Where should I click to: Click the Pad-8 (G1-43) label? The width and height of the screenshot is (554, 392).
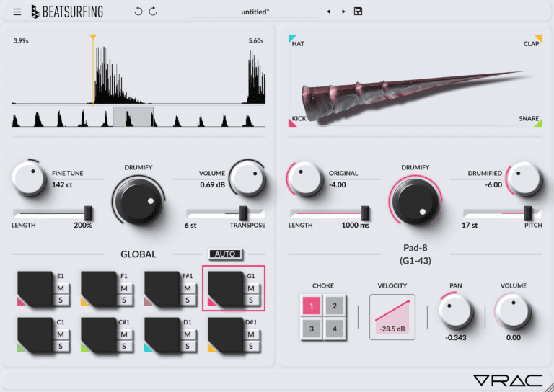pos(415,254)
